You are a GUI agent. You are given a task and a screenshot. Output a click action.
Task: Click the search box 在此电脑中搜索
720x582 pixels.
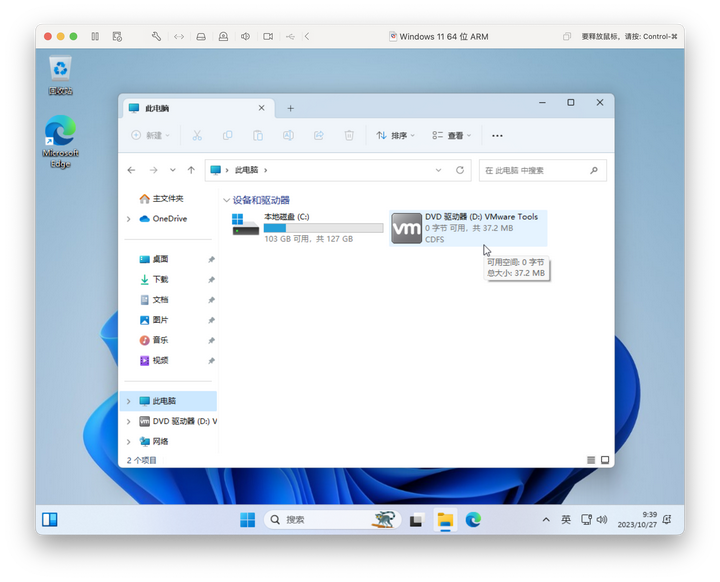point(542,170)
